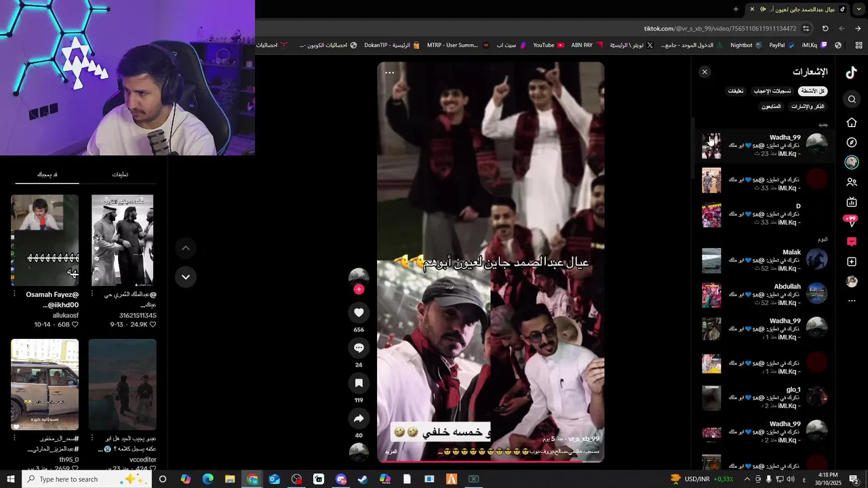This screenshot has height=488, width=868.
Task: Seek on video progress bar
Action: (x=490, y=461)
